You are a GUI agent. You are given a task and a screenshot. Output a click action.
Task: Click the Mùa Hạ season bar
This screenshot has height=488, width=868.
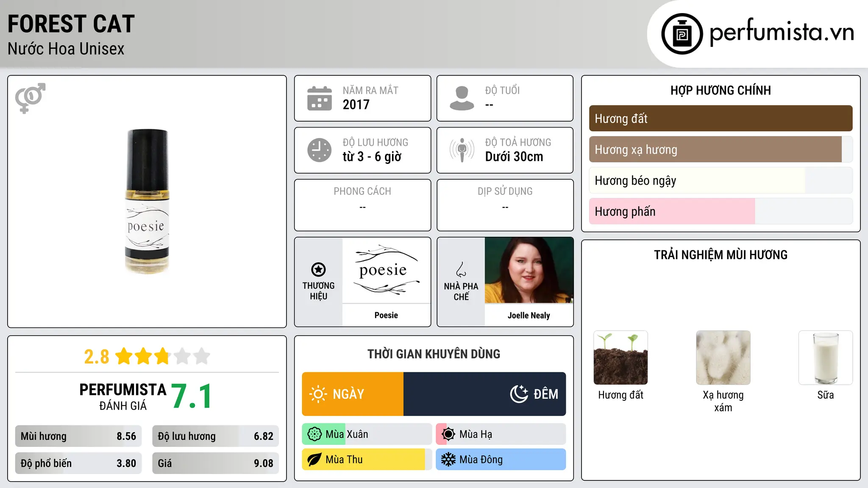coord(501,434)
